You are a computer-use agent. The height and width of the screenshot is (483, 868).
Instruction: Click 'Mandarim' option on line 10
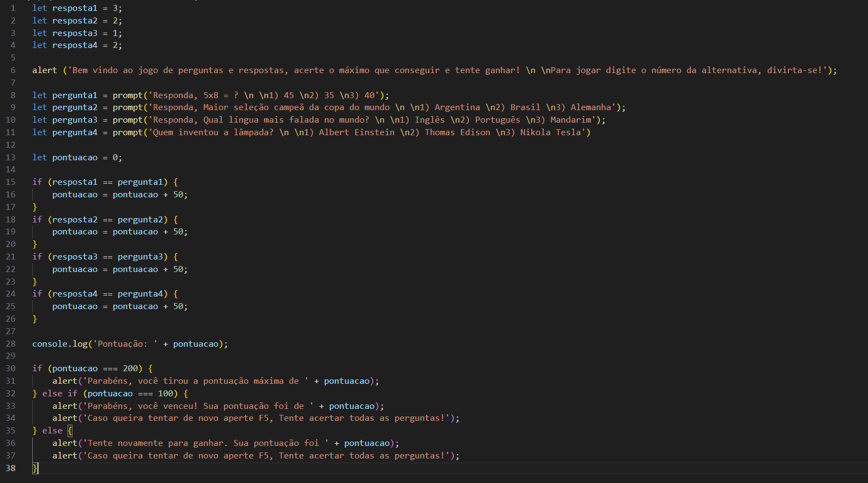point(570,120)
